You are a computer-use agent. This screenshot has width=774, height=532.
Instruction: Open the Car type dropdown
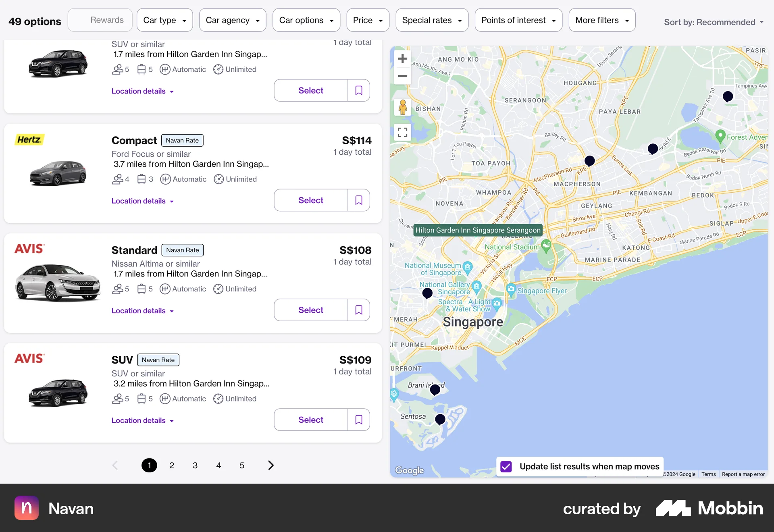[x=165, y=20]
